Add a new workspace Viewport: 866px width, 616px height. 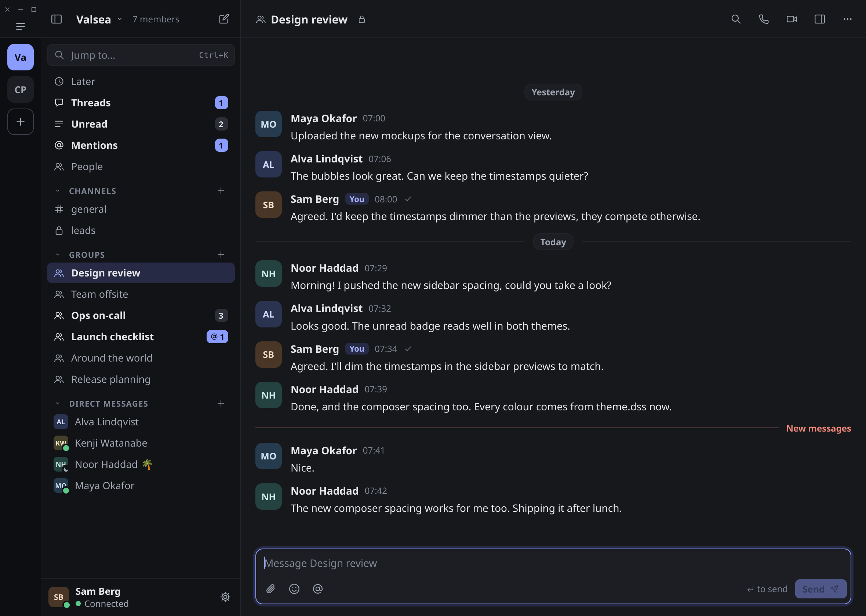click(21, 122)
